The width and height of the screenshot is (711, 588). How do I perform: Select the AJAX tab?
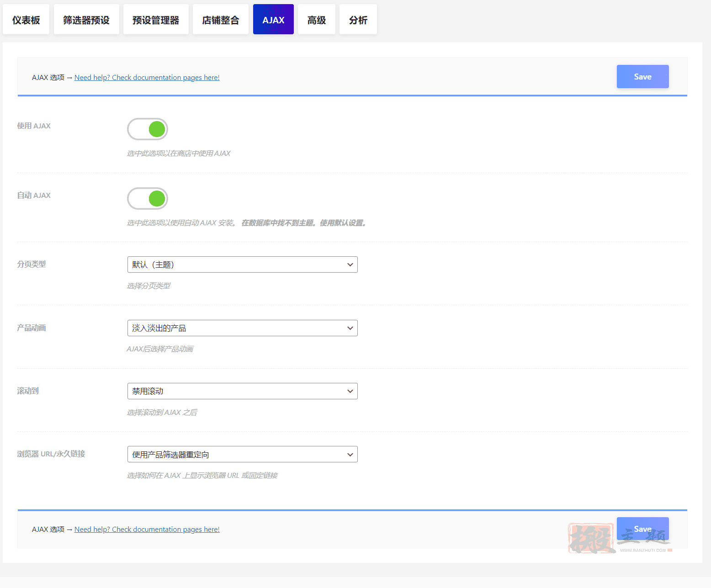[x=273, y=20]
